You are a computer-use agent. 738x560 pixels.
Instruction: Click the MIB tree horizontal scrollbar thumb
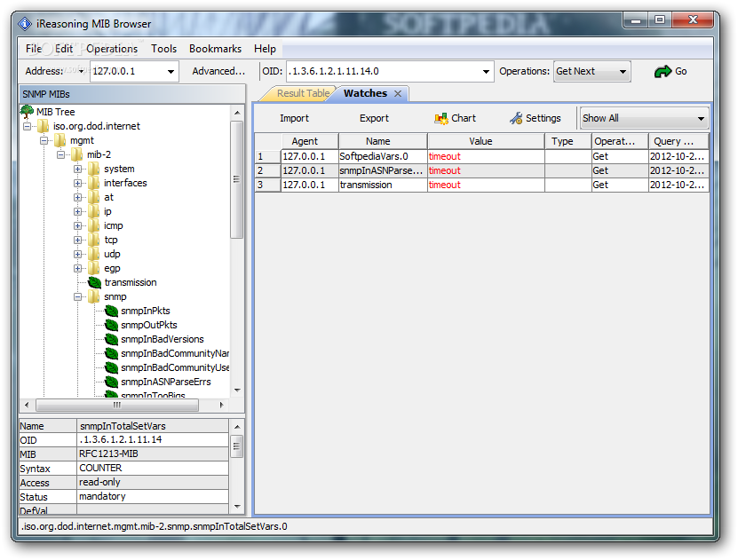(x=117, y=405)
